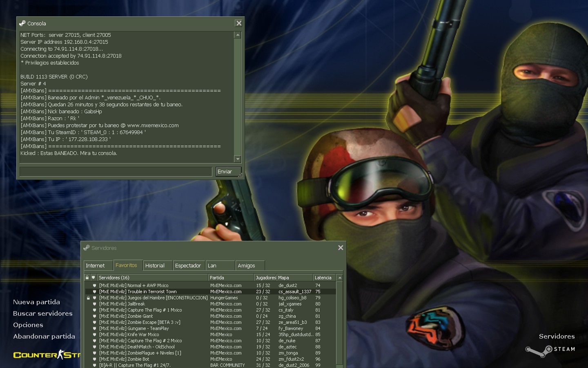
Task: Switch to the Internet tab
Action: click(x=98, y=265)
